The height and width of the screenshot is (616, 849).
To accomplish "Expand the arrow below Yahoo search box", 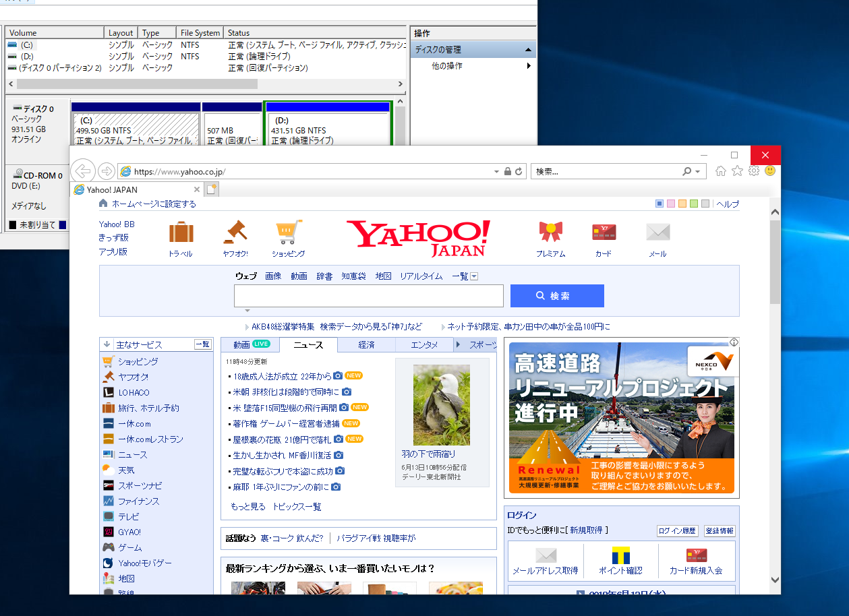I will 247,311.
